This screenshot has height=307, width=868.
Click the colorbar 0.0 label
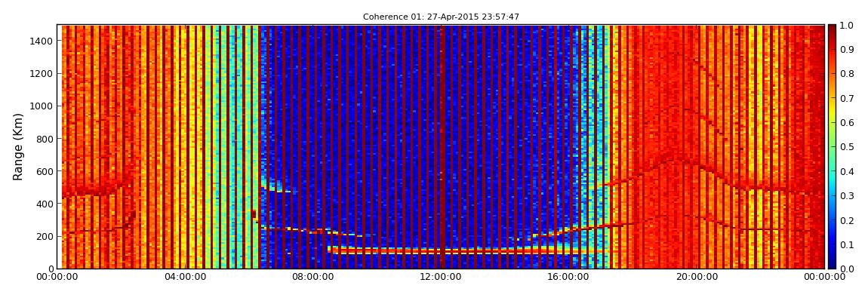846,269
